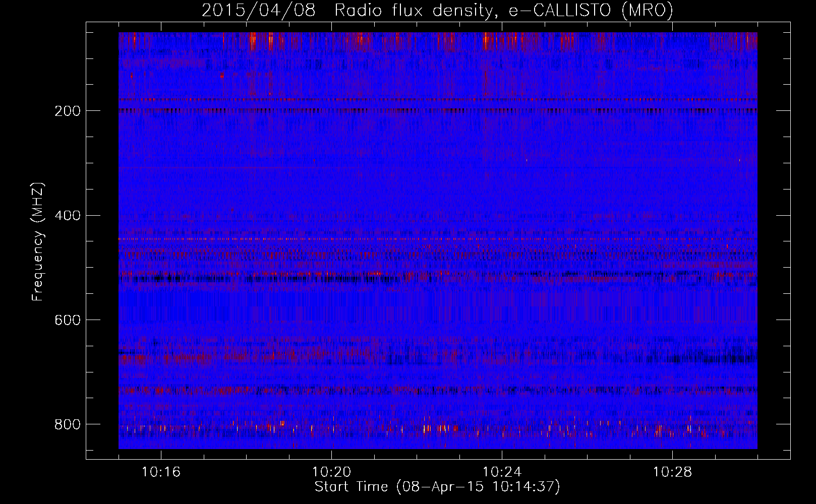Click the plot title '2015/04/08 Radio flux density'
Screen dimensions: 816x504
(437, 10)
